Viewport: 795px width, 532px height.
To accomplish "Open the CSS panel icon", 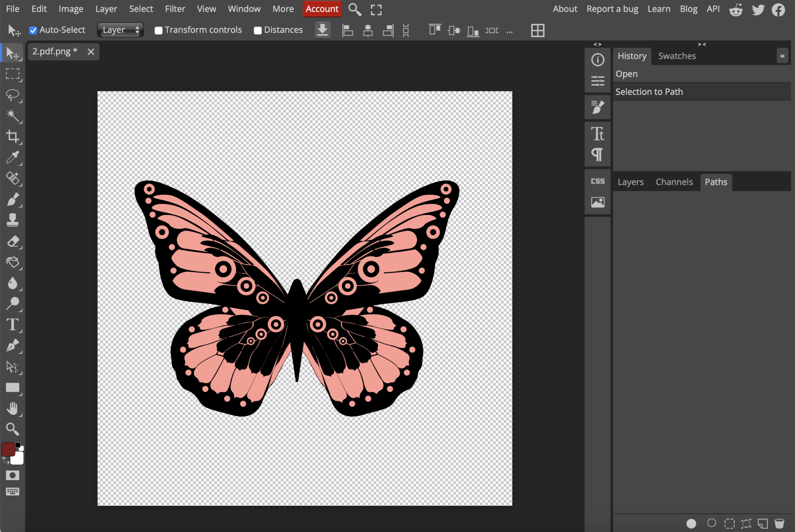I will [x=597, y=181].
